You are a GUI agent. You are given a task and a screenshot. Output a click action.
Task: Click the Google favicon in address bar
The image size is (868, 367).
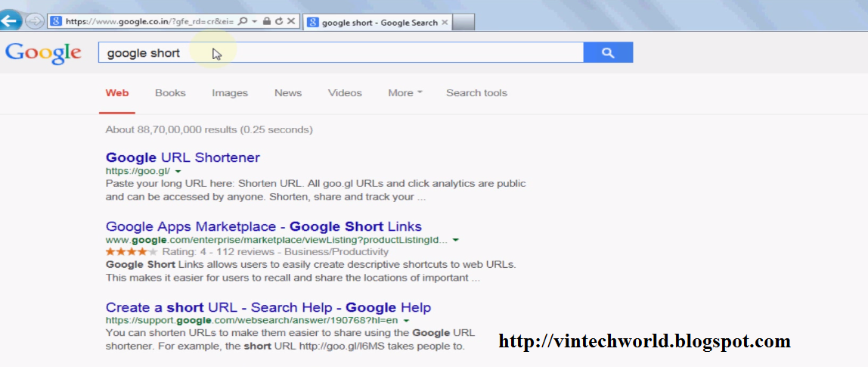(x=55, y=22)
